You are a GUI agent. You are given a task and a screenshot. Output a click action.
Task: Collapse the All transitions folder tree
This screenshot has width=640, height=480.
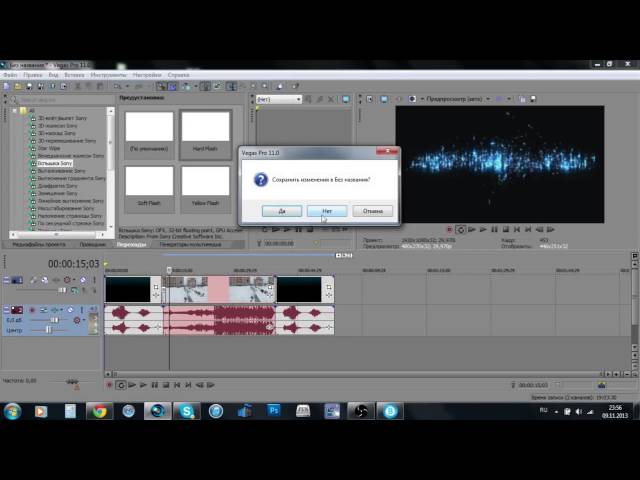tap(15, 111)
